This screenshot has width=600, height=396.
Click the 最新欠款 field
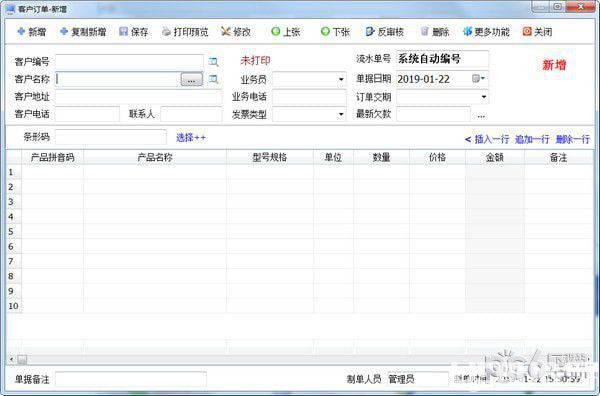[433, 114]
